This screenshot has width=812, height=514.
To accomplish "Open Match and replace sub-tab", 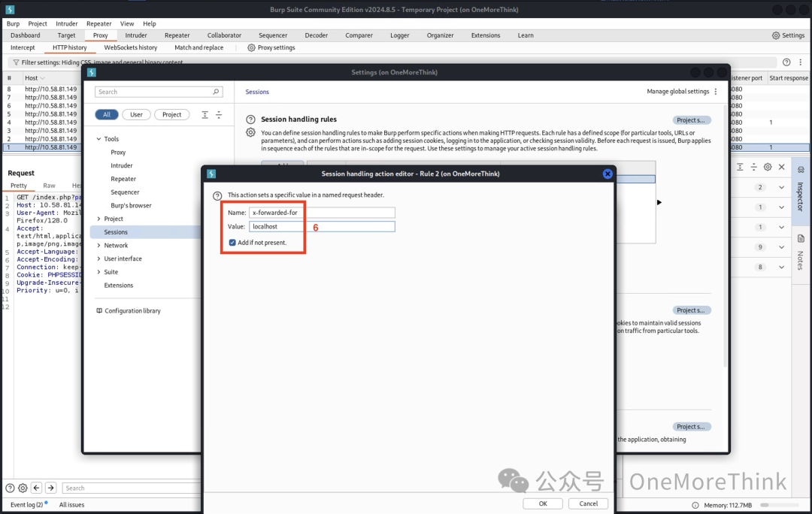I will click(x=198, y=47).
